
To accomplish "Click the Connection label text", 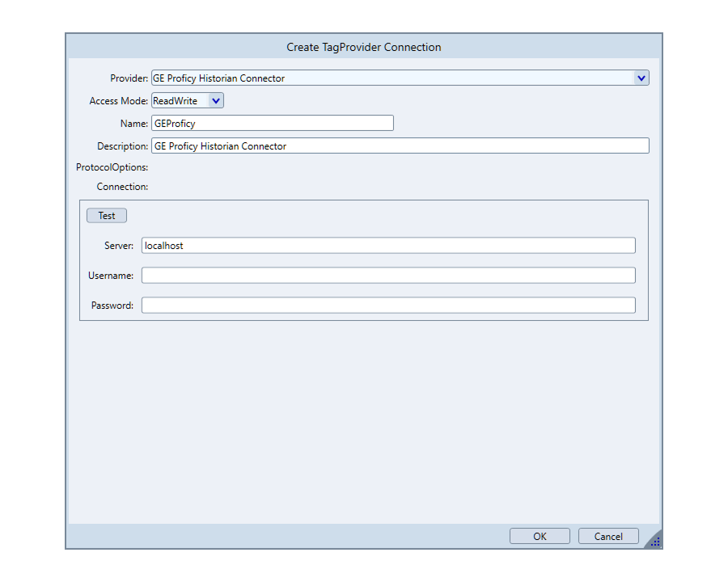I will (x=122, y=187).
